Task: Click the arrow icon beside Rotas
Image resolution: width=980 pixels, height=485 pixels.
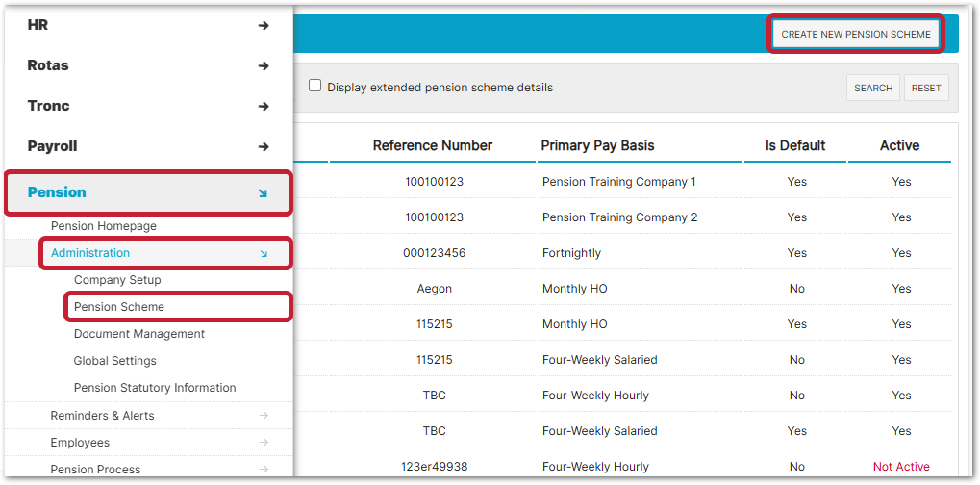Action: [x=264, y=66]
